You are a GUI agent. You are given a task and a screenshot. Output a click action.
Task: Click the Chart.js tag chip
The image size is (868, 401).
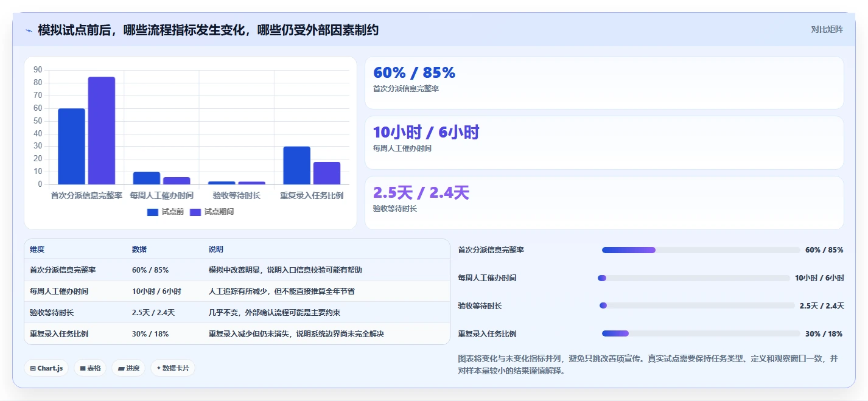click(46, 368)
